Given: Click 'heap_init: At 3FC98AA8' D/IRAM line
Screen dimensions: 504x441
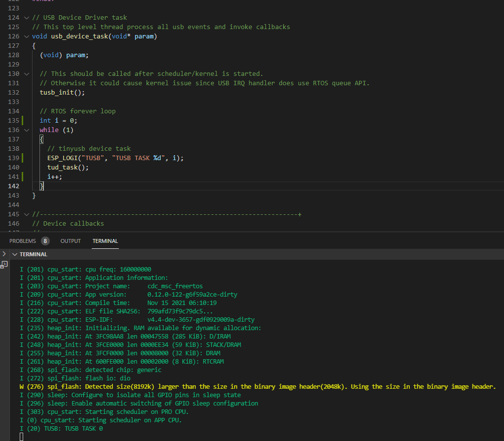Looking at the screenshot, I should click(x=125, y=336).
